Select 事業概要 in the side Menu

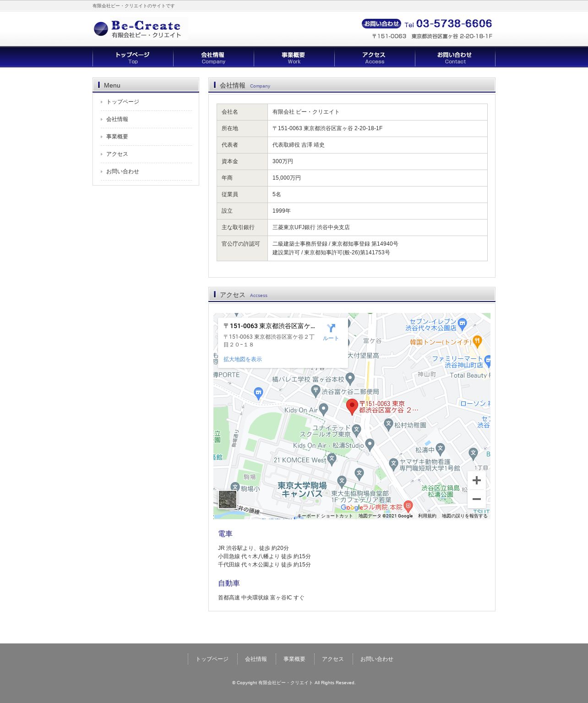tap(117, 137)
